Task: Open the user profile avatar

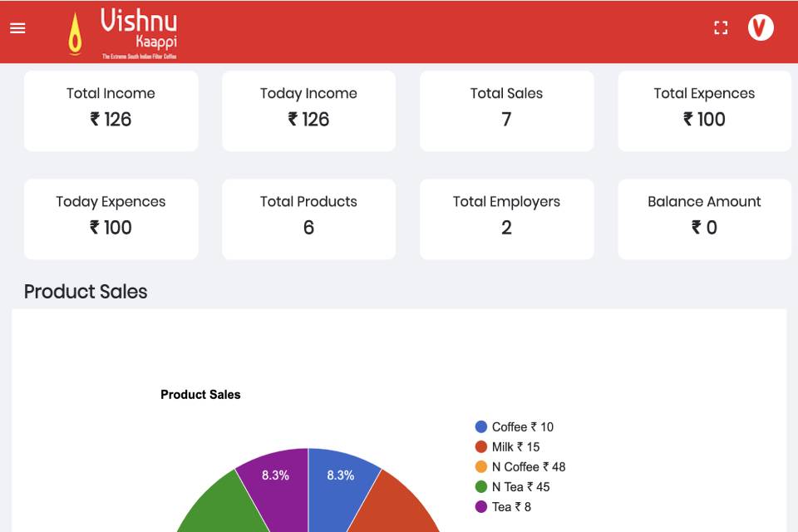Action: pyautogui.click(x=761, y=28)
